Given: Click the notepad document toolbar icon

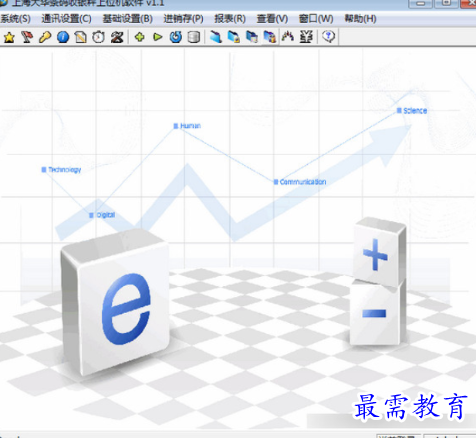Looking at the screenshot, I should point(81,37).
